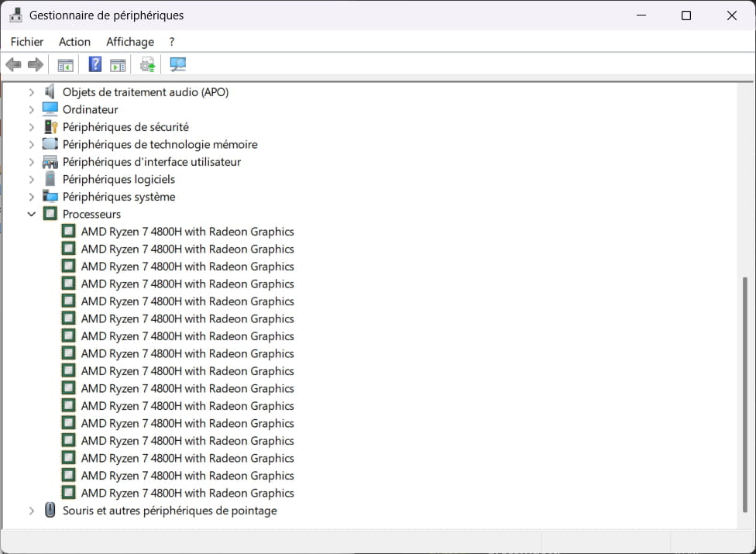Show or hide the console tree icon
Viewport: 756px width, 554px height.
click(x=65, y=64)
